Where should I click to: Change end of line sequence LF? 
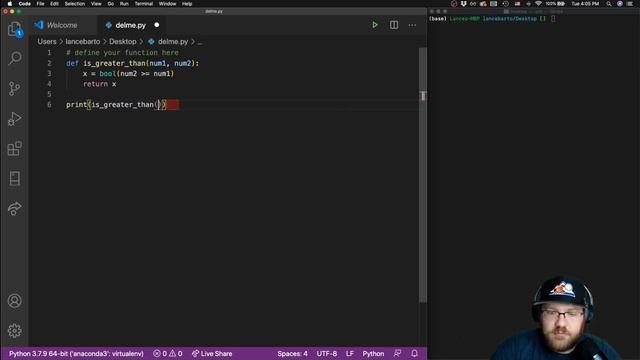[350, 353]
